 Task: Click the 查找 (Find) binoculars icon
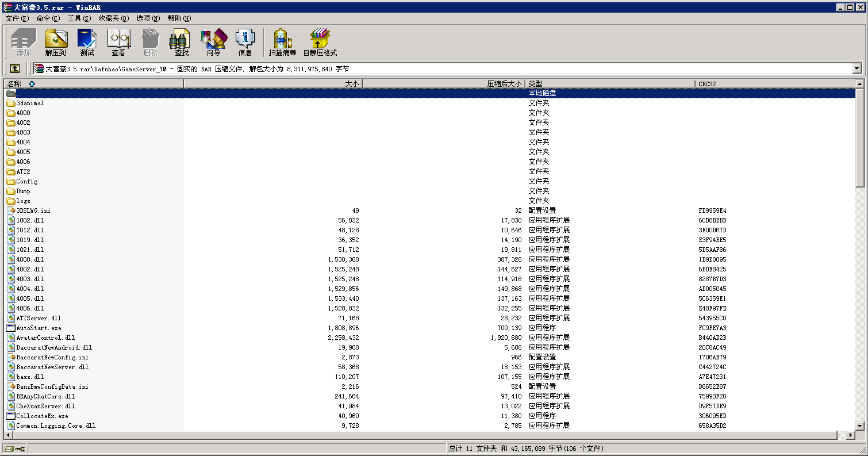[182, 42]
